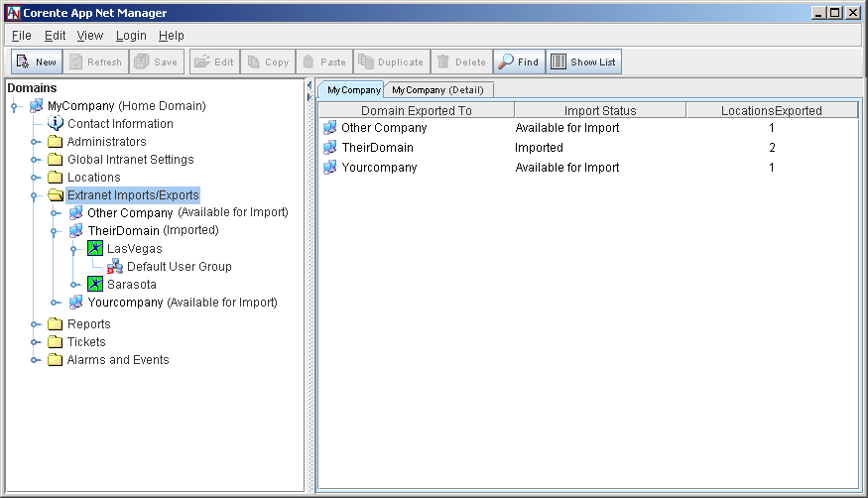Collapse the MyCompany (Home Domain) node
This screenshot has height=498, width=868.
(x=15, y=106)
